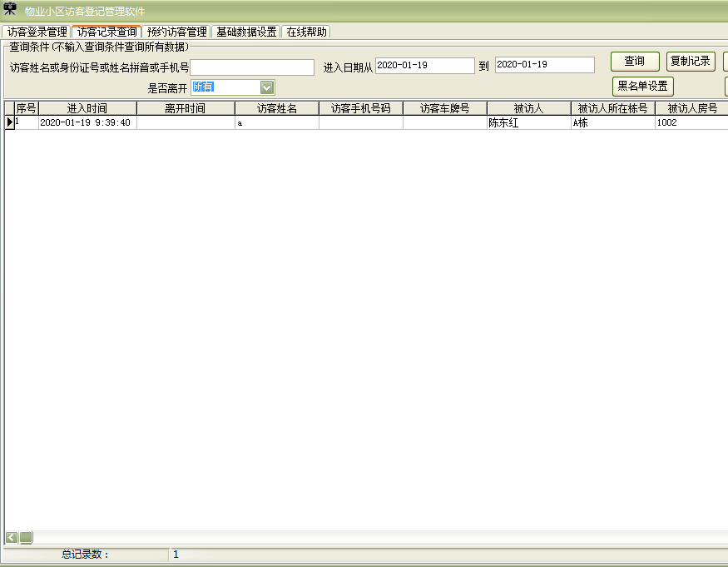The width and height of the screenshot is (728, 567).
Task: Open the 黑名单设置 button
Action: point(642,87)
